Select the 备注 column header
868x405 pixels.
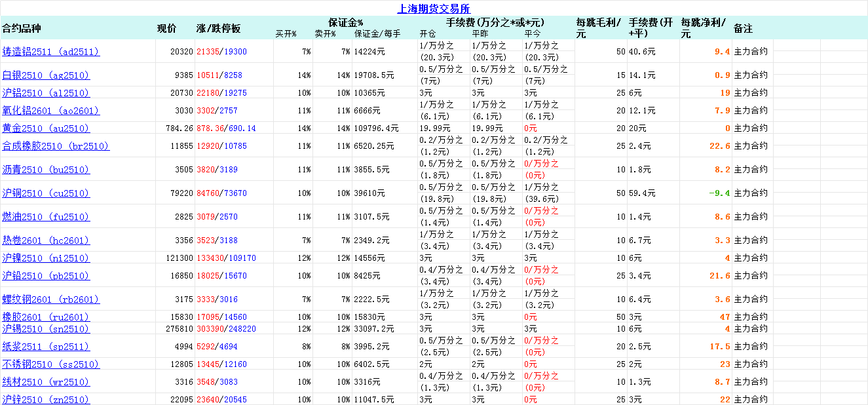click(744, 29)
